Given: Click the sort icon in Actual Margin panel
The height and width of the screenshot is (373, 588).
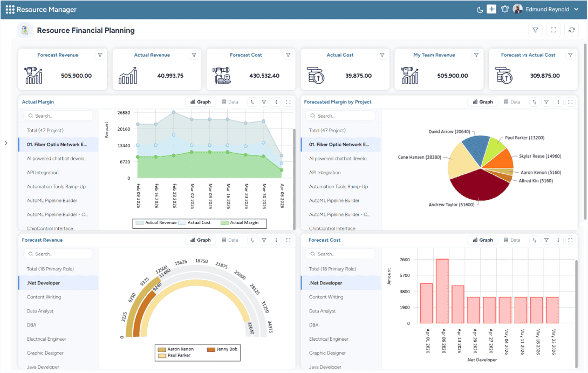Looking at the screenshot, I should click(251, 101).
